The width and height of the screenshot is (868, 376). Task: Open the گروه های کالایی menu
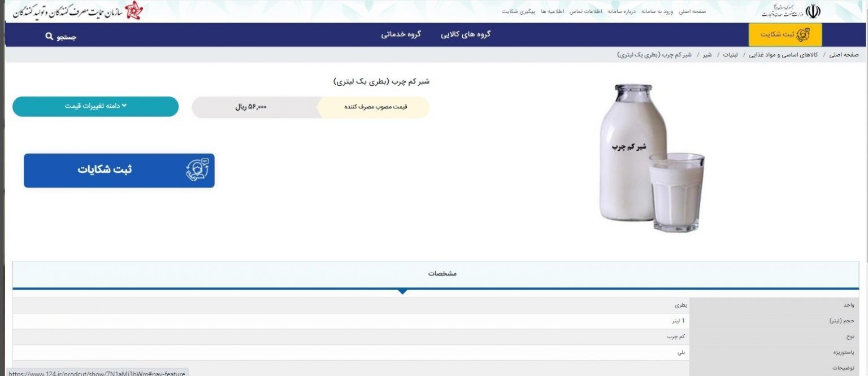pos(466,34)
